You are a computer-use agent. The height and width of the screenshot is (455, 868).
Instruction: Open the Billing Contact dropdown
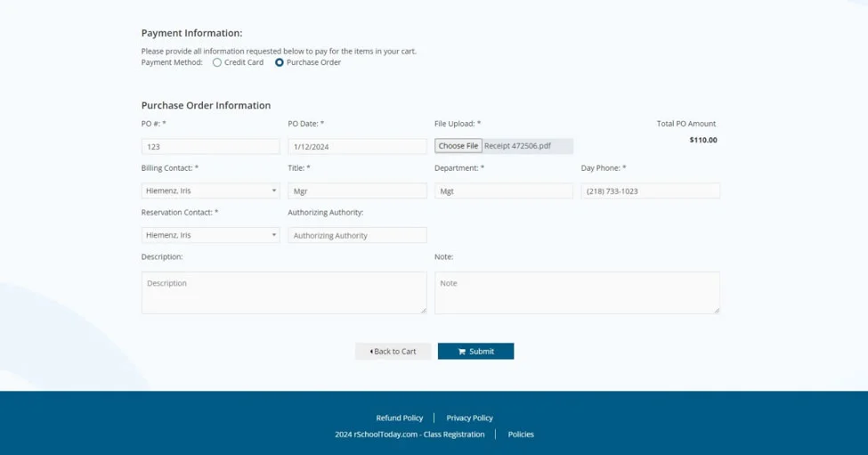tap(210, 191)
